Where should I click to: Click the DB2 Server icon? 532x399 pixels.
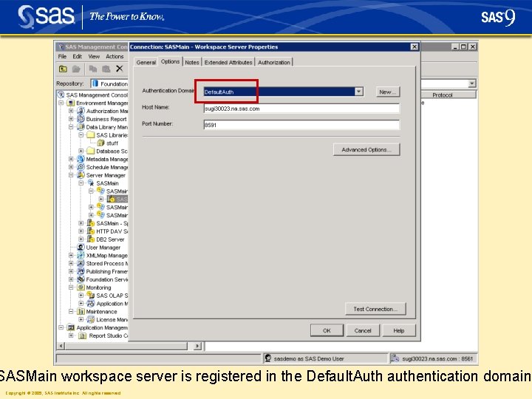point(91,239)
